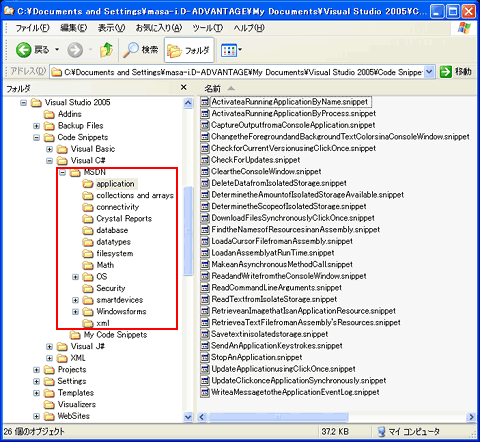Click the Up one level folder icon
Screen dimensions: 480x442
click(107, 50)
